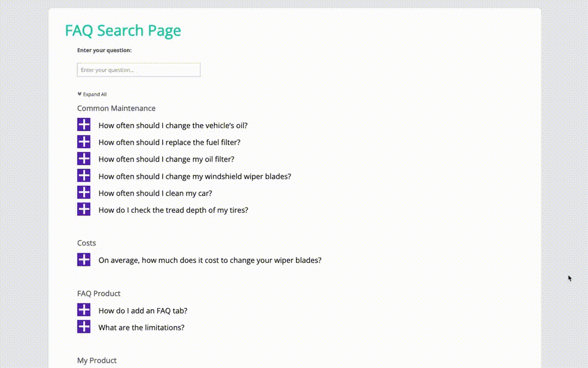Image resolution: width=588 pixels, height=368 pixels.
Task: Open 'How often should I clean my car?'
Action: 155,193
